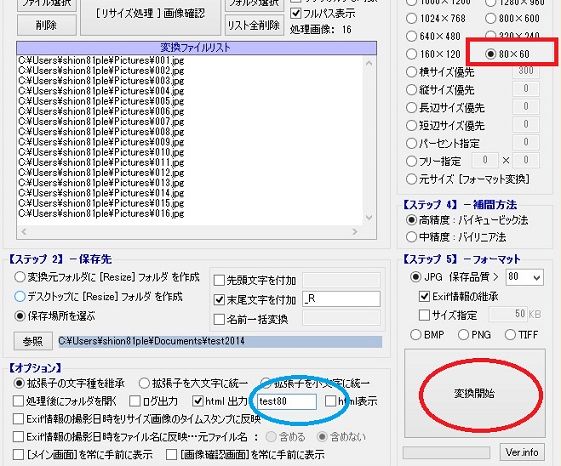
Task: Click the horizontal scroll right arrow
Action: click(x=355, y=232)
